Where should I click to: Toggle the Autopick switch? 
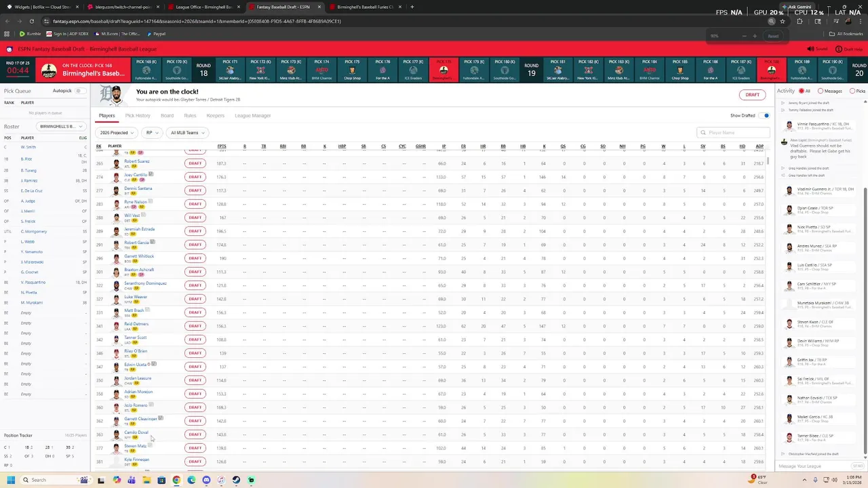[80, 91]
